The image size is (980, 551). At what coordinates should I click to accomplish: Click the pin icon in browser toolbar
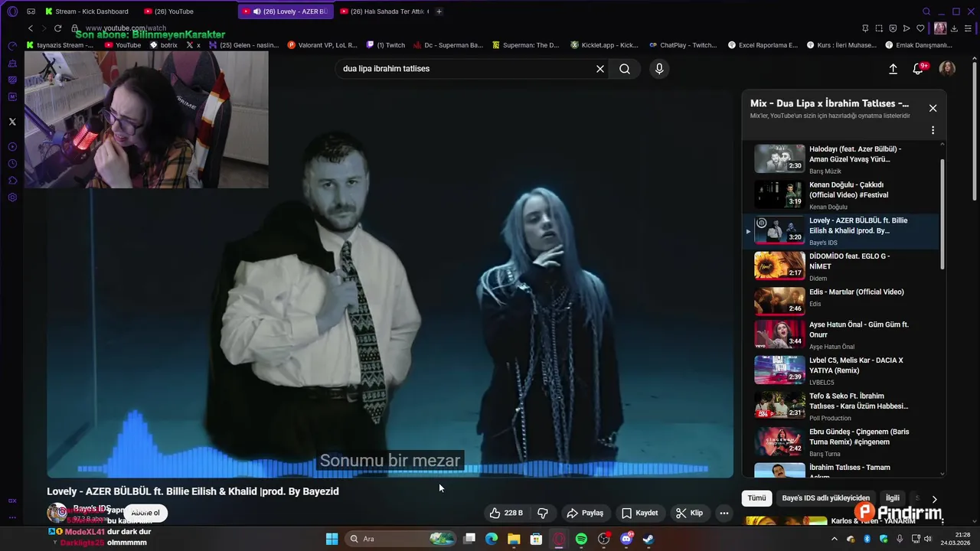[865, 28]
